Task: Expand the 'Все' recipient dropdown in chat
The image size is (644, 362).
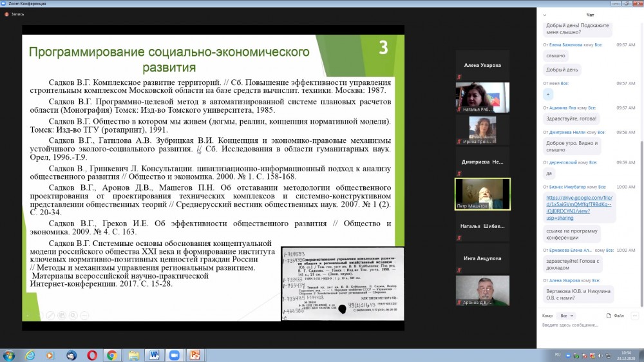Action: (x=567, y=316)
